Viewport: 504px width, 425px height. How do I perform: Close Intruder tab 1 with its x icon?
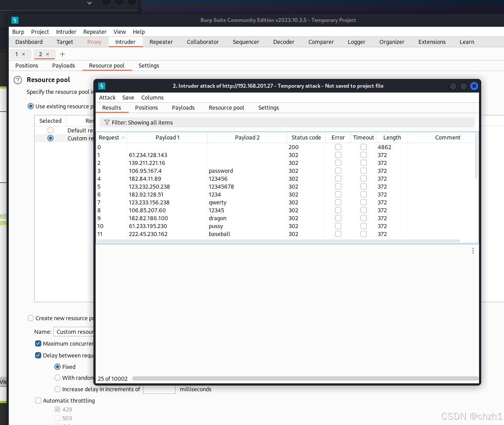tap(23, 54)
